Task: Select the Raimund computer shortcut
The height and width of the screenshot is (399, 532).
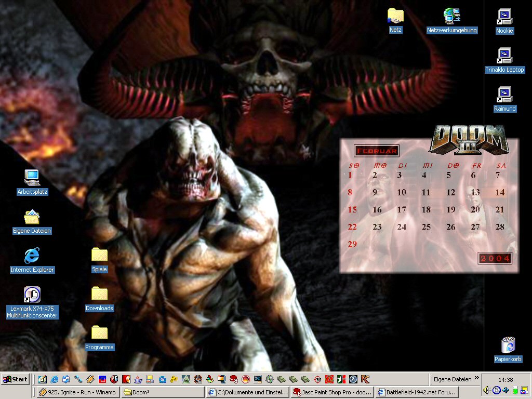Action: point(504,99)
